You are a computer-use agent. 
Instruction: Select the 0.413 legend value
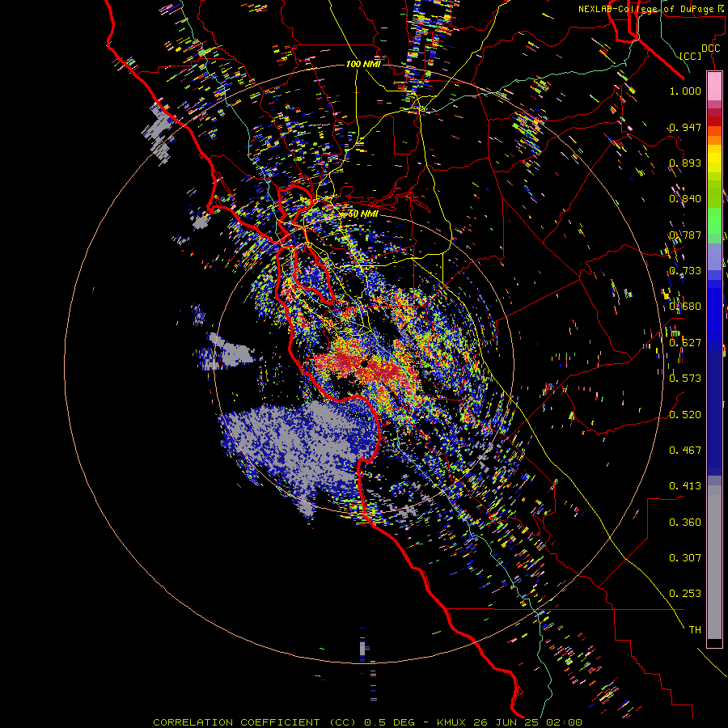[x=685, y=486]
